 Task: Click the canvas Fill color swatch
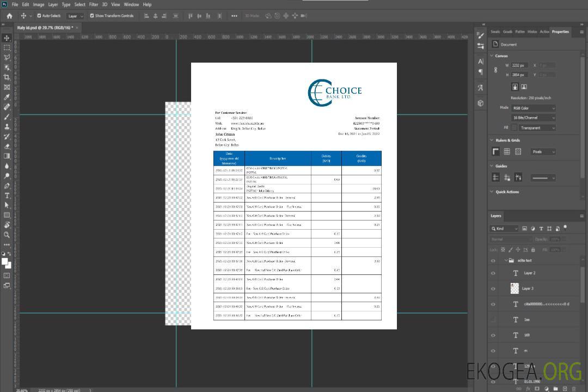point(514,127)
